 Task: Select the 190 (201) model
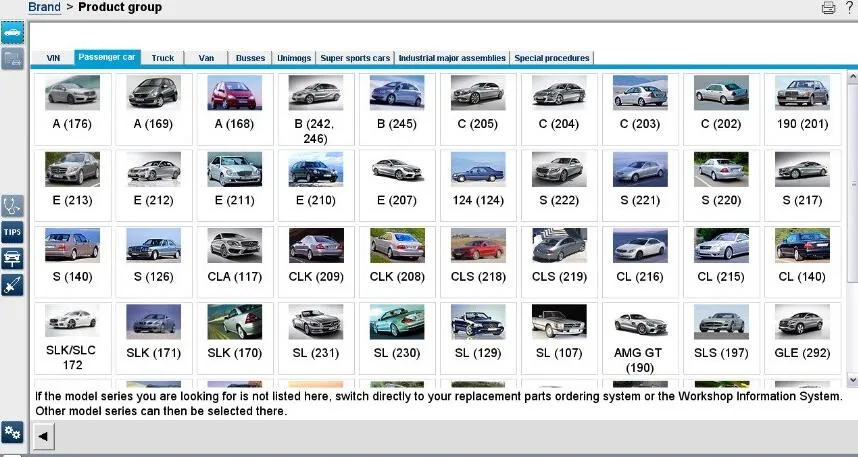(x=802, y=109)
